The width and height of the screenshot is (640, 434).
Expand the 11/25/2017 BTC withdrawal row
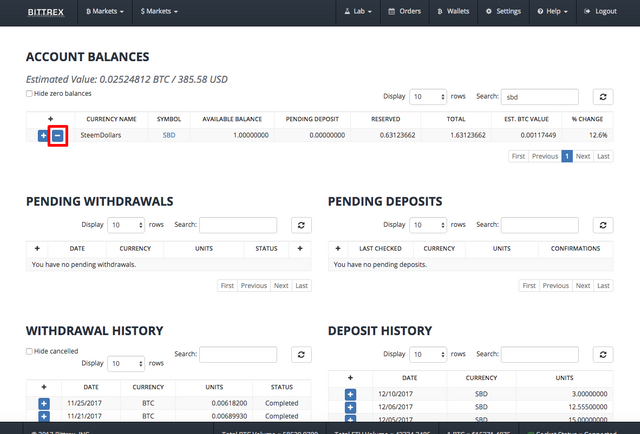[44, 403]
